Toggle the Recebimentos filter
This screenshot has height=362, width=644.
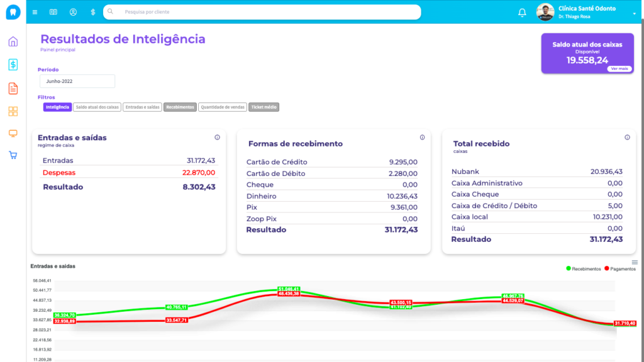180,107
